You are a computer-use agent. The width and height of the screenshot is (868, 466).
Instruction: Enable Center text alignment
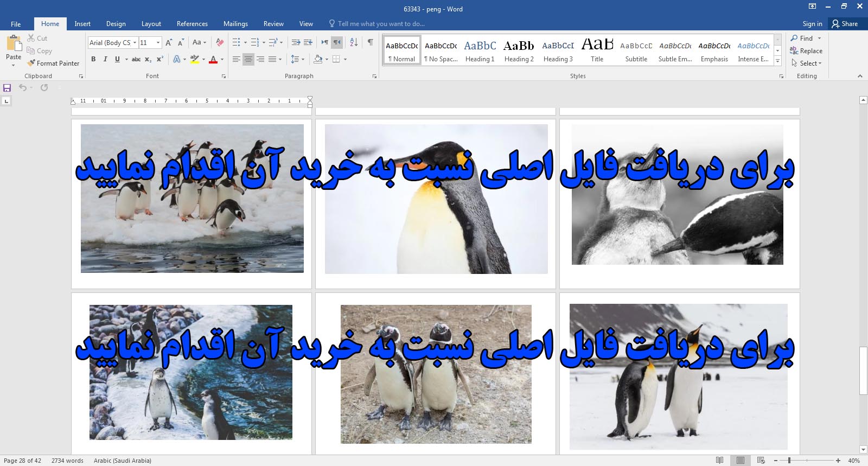click(248, 59)
